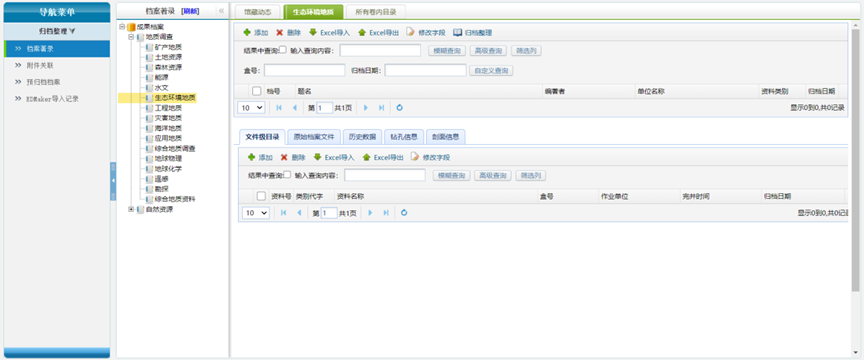Open the 钻孔信息 tab
Image resolution: width=864 pixels, height=360 pixels.
tap(404, 137)
